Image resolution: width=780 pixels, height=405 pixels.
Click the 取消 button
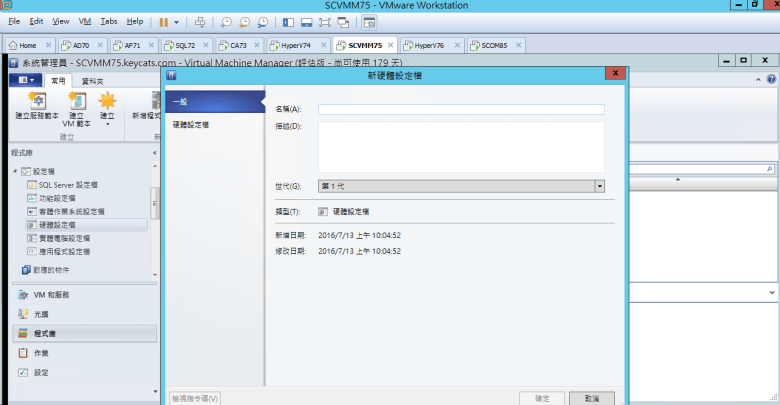tap(592, 398)
